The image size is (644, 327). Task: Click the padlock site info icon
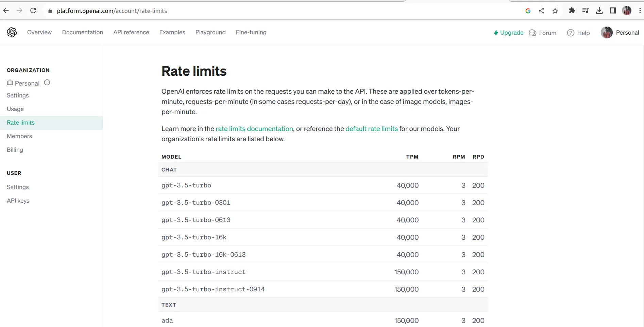(50, 11)
